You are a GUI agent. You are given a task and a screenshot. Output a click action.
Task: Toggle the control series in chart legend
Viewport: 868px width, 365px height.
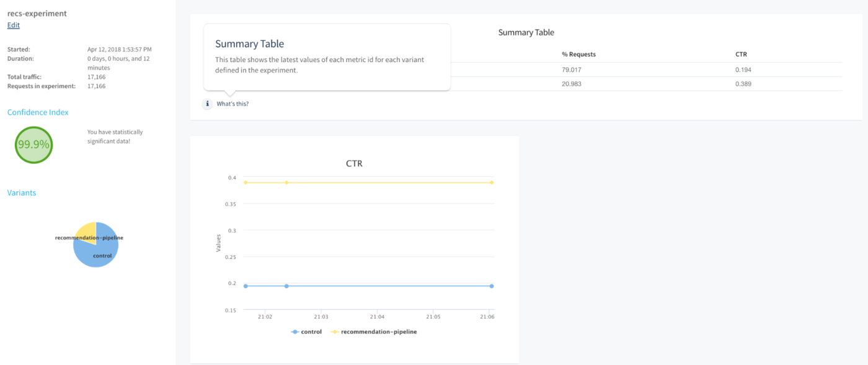point(307,332)
